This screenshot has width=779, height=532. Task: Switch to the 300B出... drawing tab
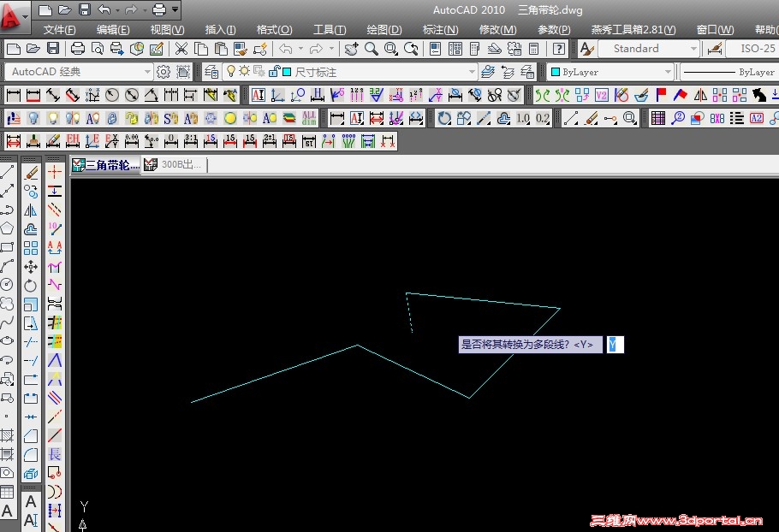click(x=175, y=165)
